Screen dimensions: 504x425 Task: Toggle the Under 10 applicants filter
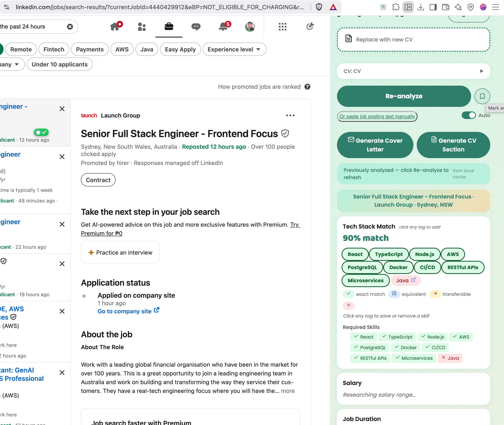60,64
